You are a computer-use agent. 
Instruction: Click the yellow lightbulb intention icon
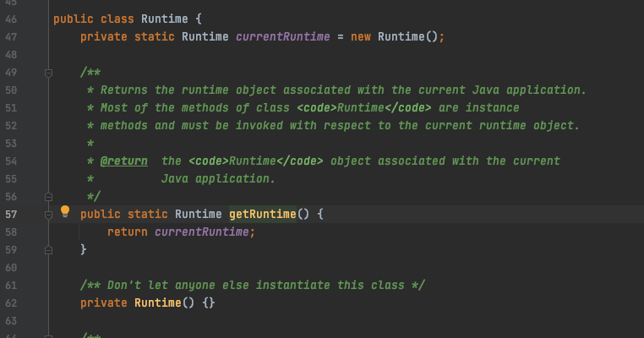coord(64,212)
